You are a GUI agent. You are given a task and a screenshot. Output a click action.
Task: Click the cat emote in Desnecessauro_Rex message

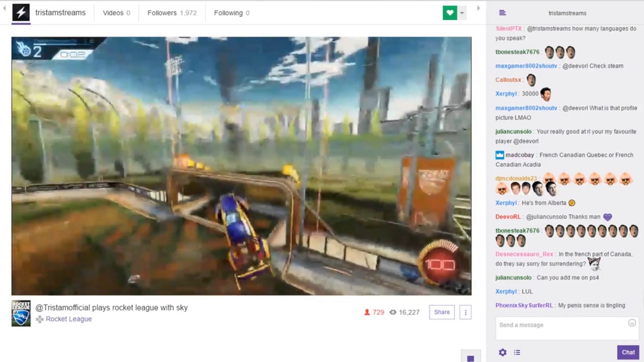[594, 263]
